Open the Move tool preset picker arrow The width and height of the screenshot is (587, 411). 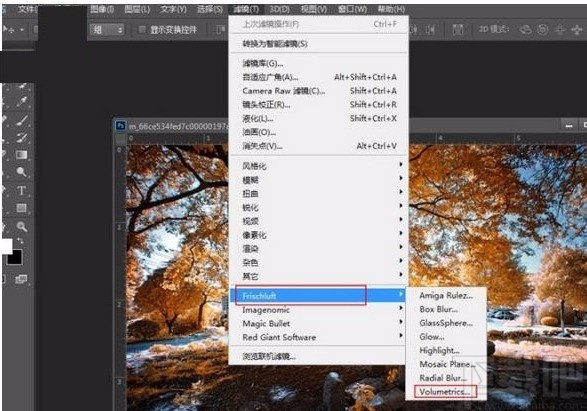[22, 29]
